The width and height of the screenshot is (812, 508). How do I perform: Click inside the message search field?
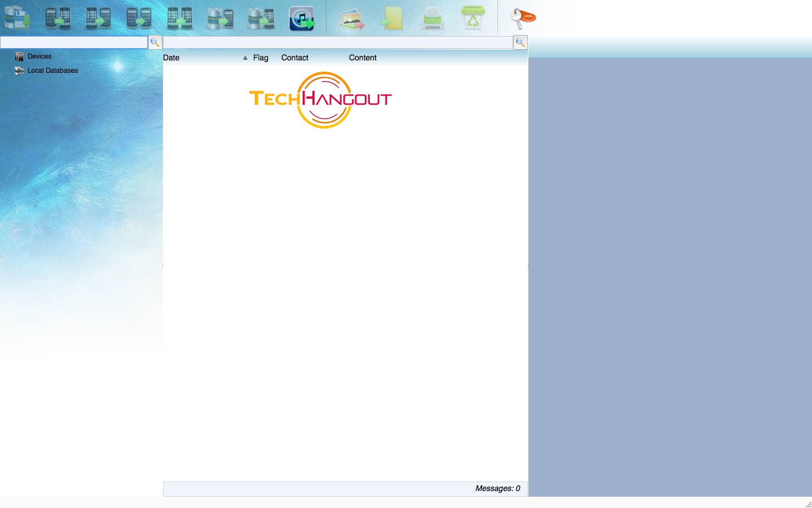click(x=338, y=42)
